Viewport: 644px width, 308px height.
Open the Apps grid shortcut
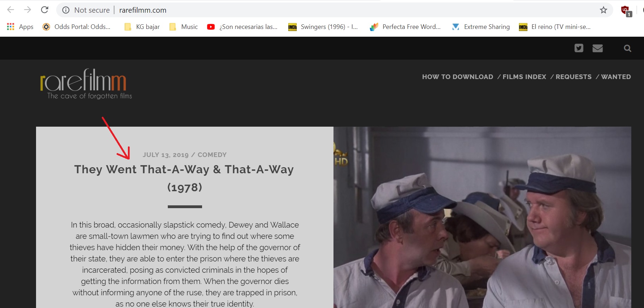tap(20, 27)
